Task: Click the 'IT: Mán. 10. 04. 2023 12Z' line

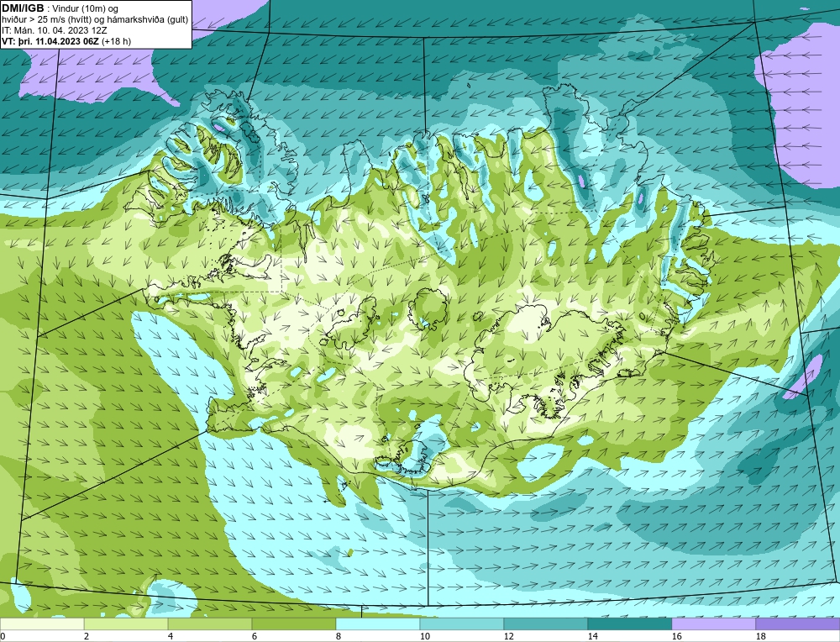Action: pyautogui.click(x=54, y=30)
